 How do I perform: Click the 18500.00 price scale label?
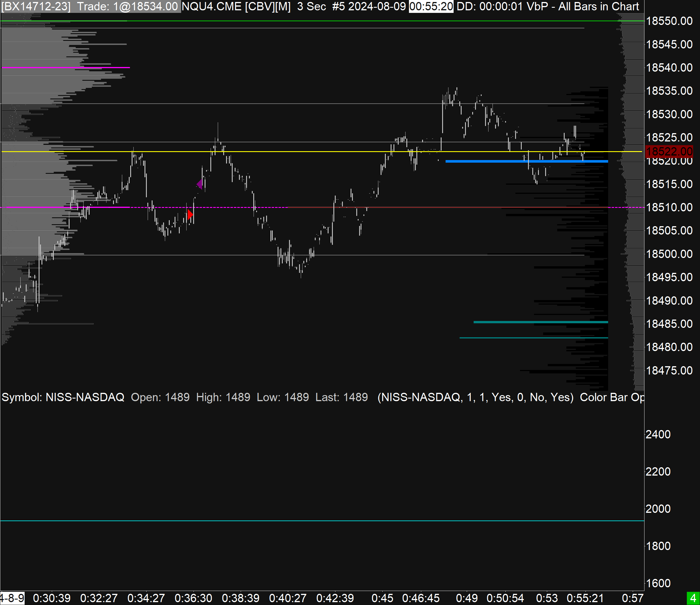coord(669,254)
